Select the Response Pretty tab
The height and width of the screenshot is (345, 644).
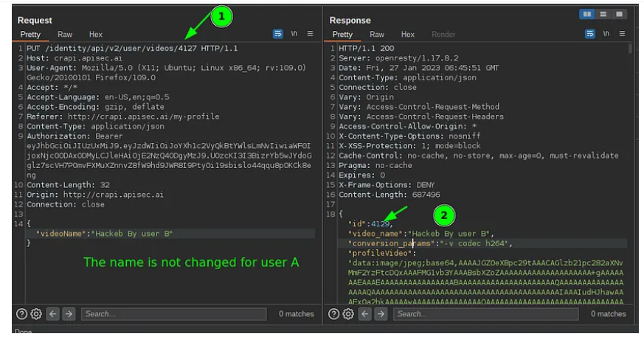[342, 35]
